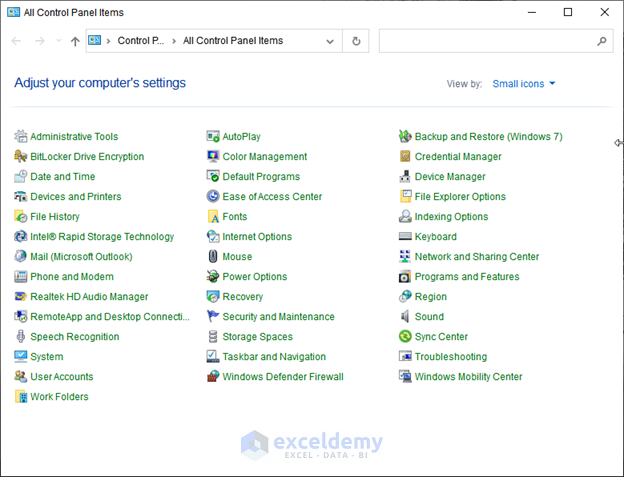Screen dimensions: 624x477
Task: Click the Administrative Tools icon
Action: click(21, 137)
